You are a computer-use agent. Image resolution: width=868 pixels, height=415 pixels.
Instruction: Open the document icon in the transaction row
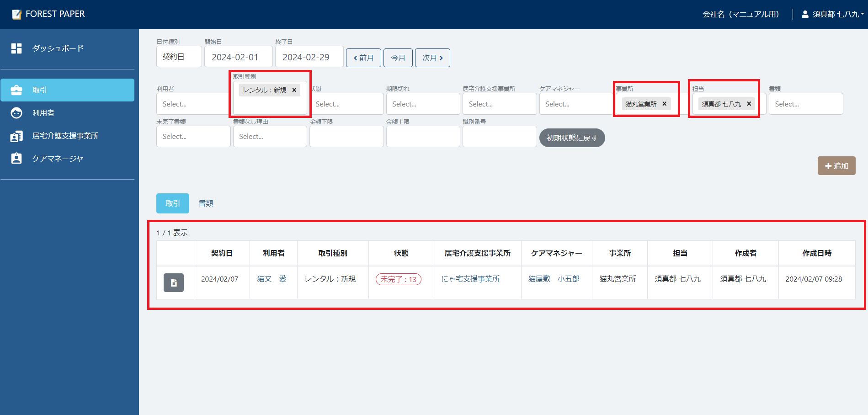[x=174, y=282]
